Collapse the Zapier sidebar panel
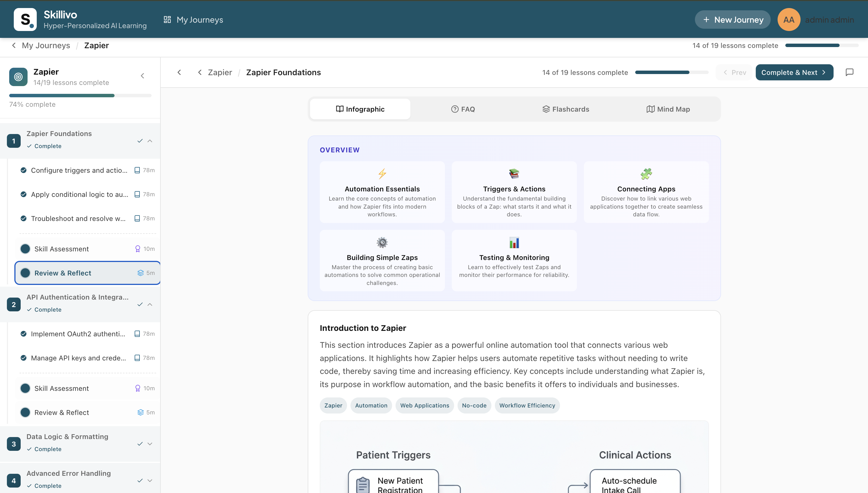The height and width of the screenshot is (493, 868). [143, 76]
